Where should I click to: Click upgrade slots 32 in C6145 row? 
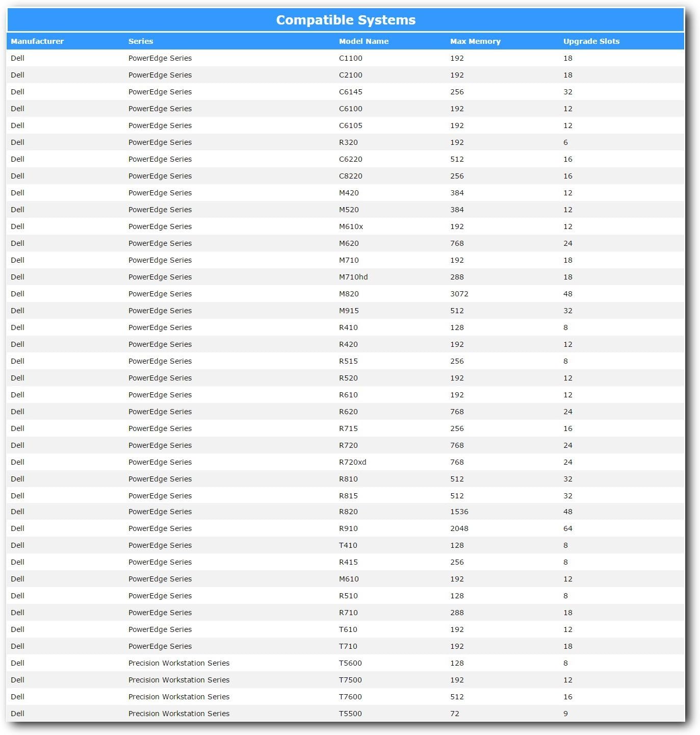click(568, 92)
